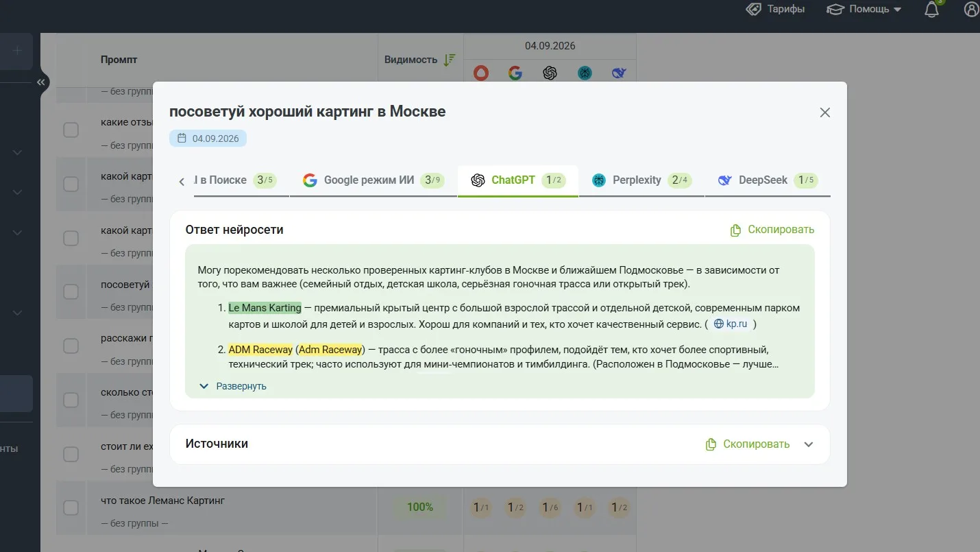980x552 pixels.
Task: Click the Промпт column header
Action: (119, 60)
